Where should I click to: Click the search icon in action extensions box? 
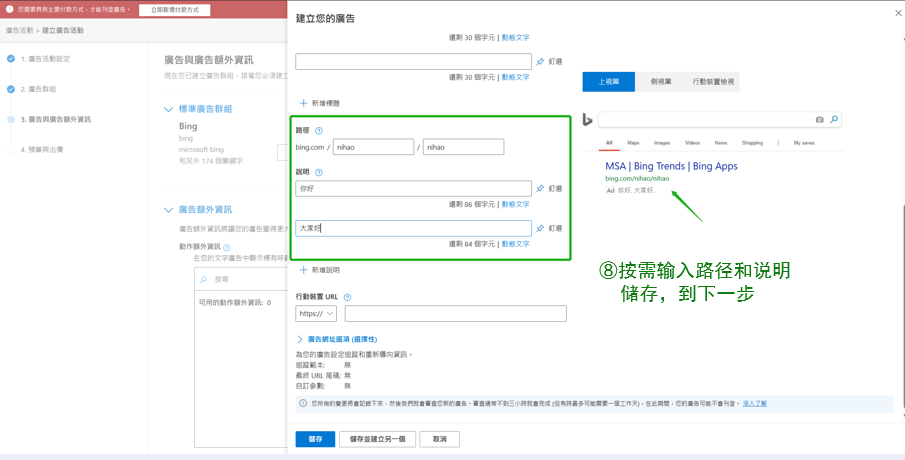[203, 279]
